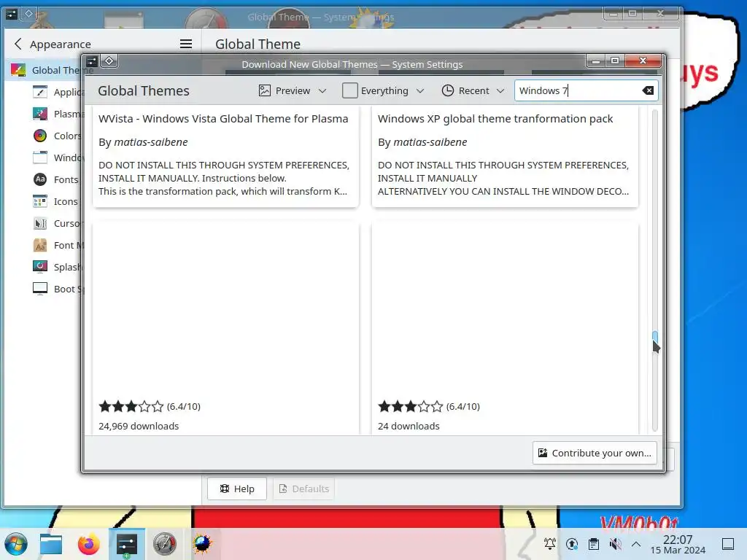Launch Firefox from the taskbar
The width and height of the screenshot is (747, 560).
(88, 544)
